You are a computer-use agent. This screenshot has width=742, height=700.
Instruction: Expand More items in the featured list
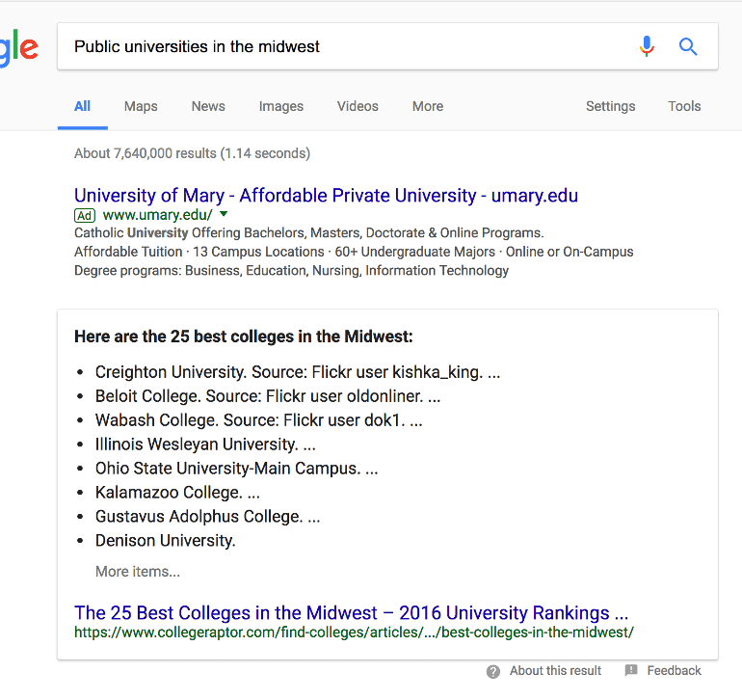[x=138, y=572]
